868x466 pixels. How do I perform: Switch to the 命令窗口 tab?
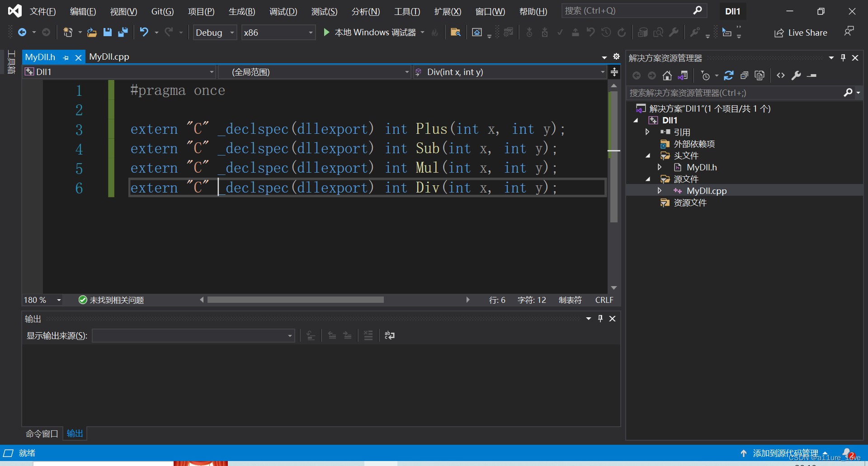click(x=42, y=433)
